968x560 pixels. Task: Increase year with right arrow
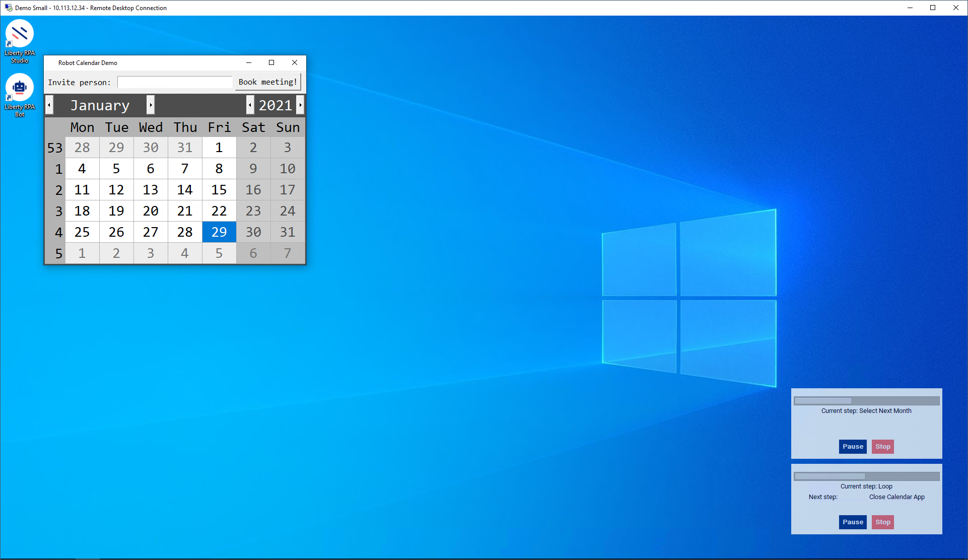point(300,105)
